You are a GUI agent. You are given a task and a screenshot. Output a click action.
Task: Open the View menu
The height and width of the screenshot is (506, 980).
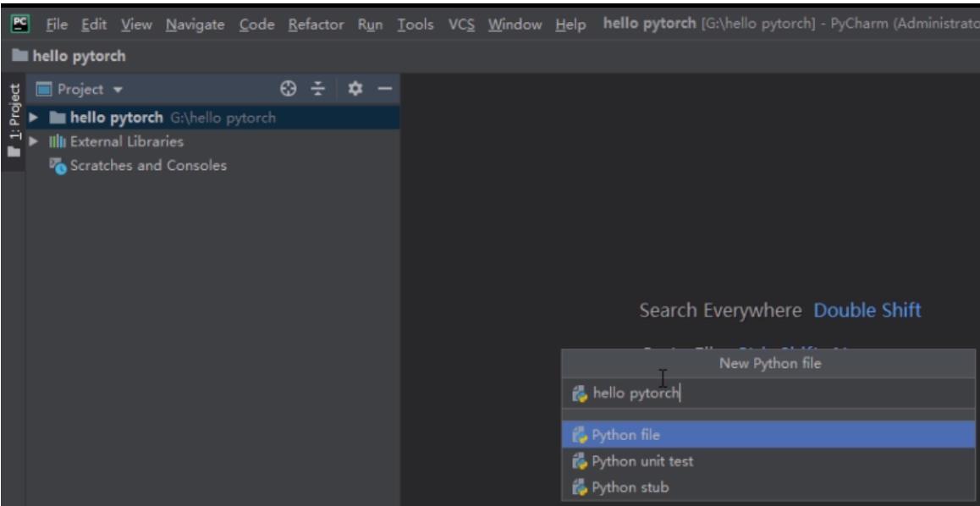coord(136,25)
